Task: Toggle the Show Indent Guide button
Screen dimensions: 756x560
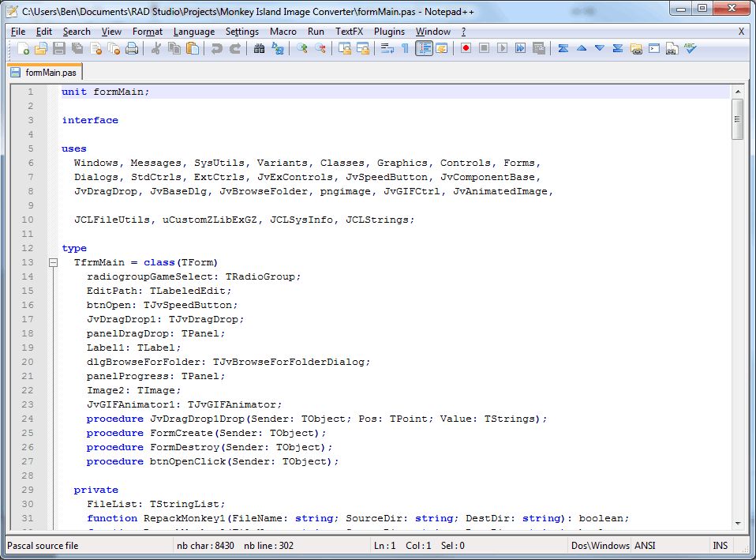Action: click(x=424, y=48)
